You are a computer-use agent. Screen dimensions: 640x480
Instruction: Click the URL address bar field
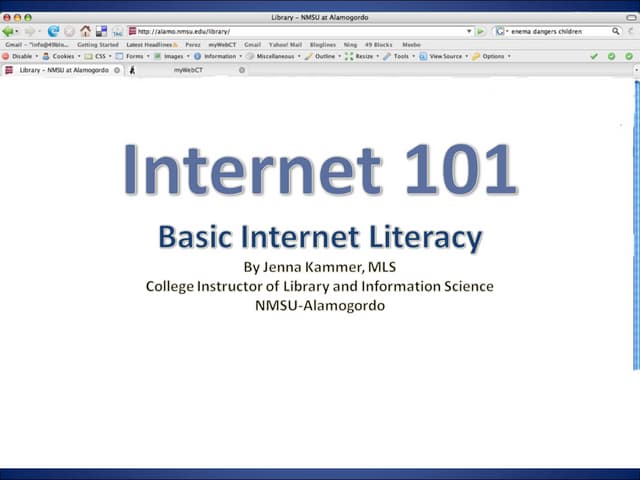pyautogui.click(x=300, y=31)
